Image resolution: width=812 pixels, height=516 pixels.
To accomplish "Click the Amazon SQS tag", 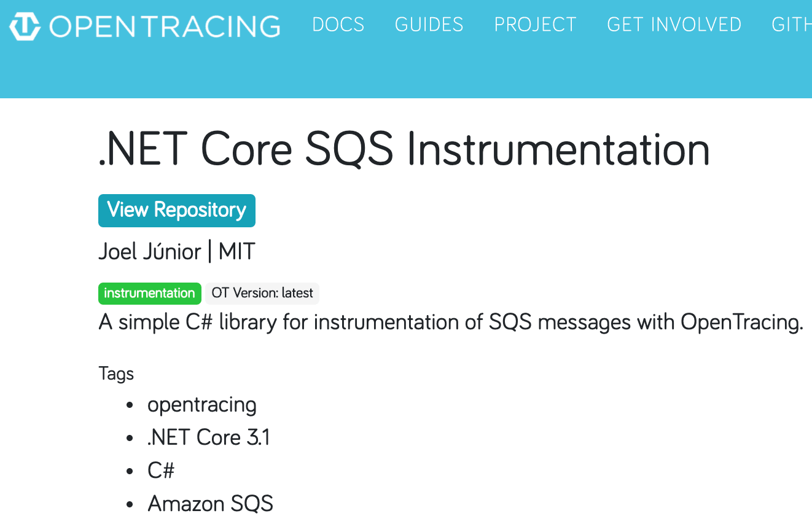I will click(210, 502).
